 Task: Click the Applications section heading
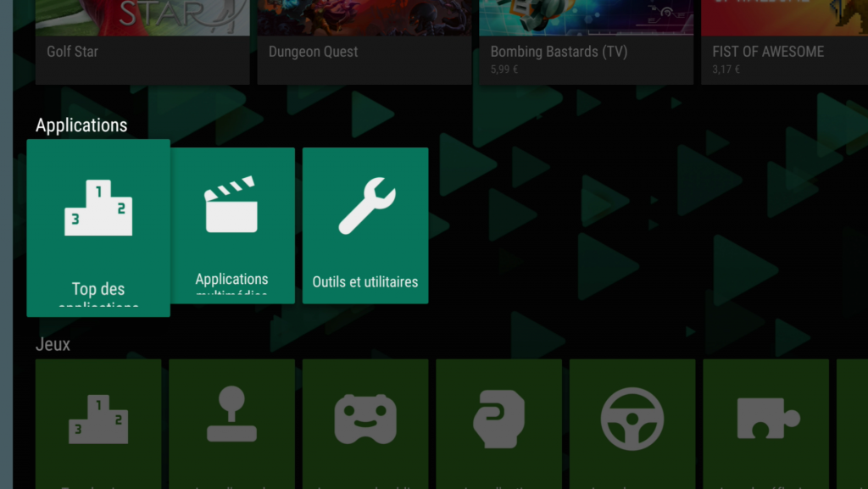coord(81,125)
